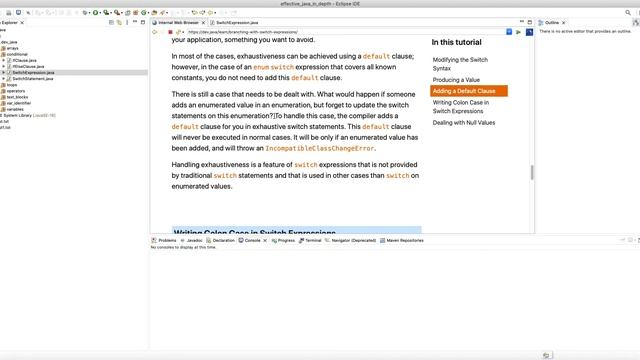Open dropdown next to External Tools icon
This screenshot has width=640, height=360.
(x=122, y=13)
